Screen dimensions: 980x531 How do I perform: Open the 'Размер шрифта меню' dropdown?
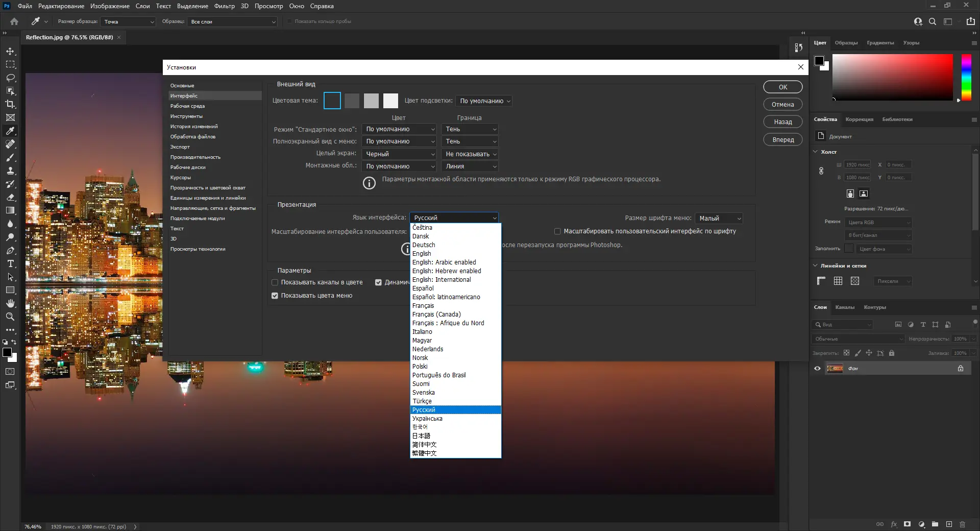click(x=719, y=218)
